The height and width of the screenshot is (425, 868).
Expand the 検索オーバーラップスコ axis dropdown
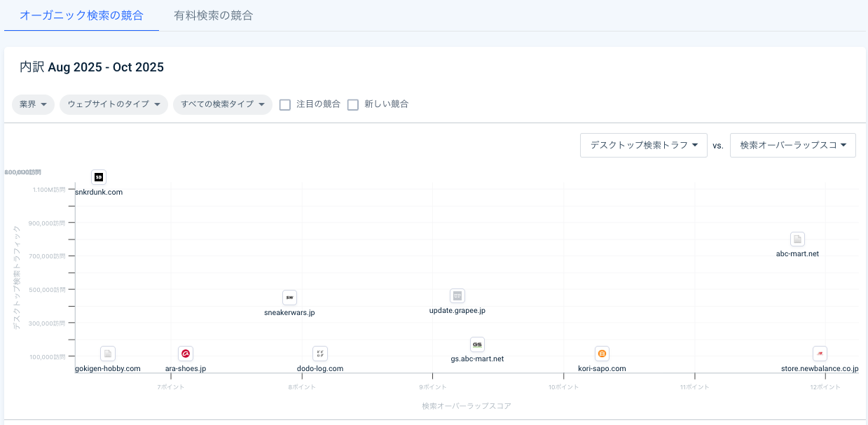pyautogui.click(x=793, y=145)
